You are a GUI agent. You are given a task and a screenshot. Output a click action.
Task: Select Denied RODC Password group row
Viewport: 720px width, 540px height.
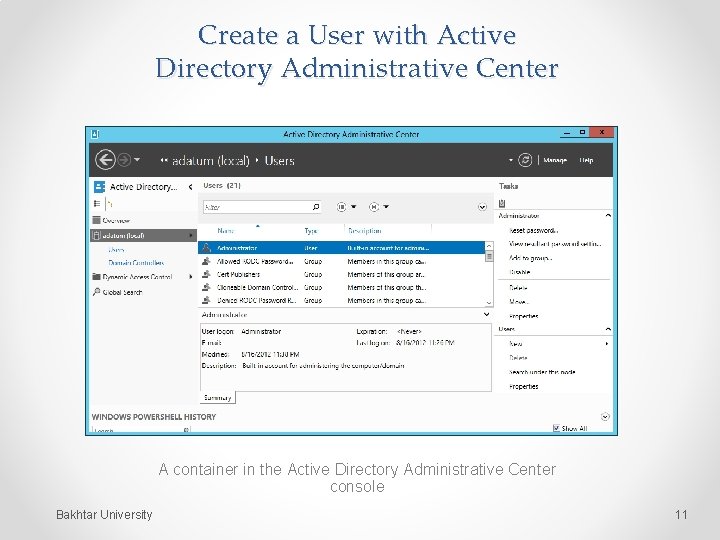pyautogui.click(x=341, y=300)
